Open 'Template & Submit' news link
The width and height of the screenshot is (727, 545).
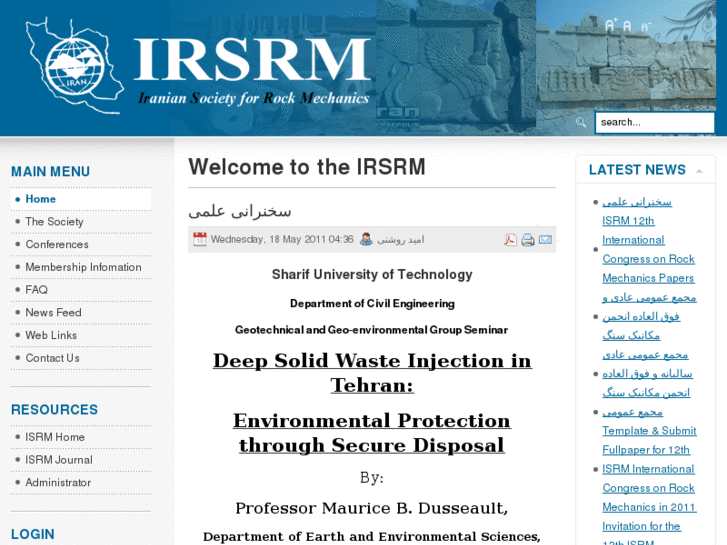click(649, 431)
